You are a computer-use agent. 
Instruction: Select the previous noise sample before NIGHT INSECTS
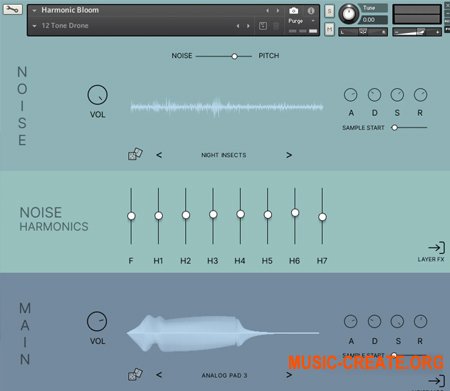point(159,155)
